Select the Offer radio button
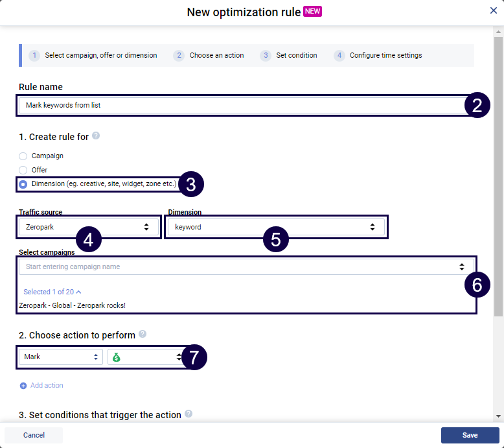 [23, 171]
